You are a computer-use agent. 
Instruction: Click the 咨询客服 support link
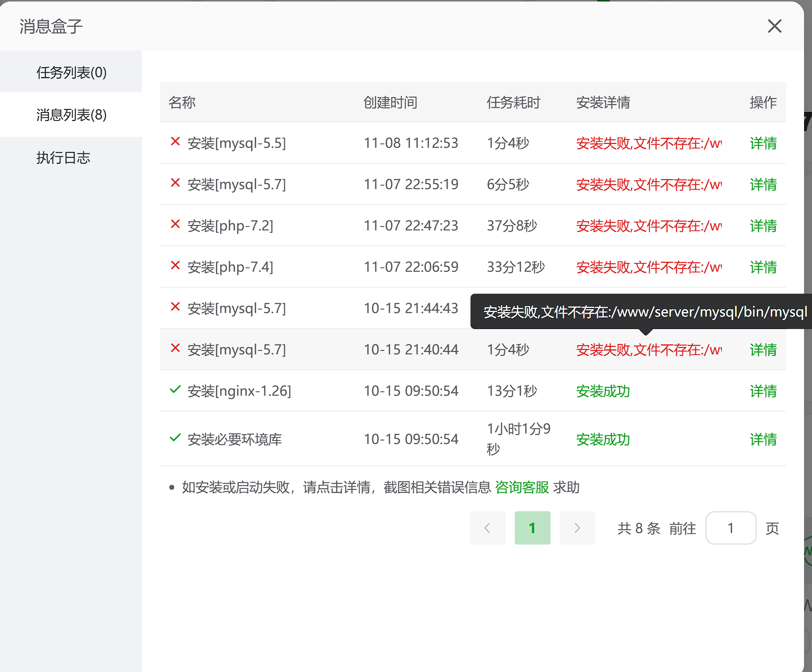coord(522,487)
